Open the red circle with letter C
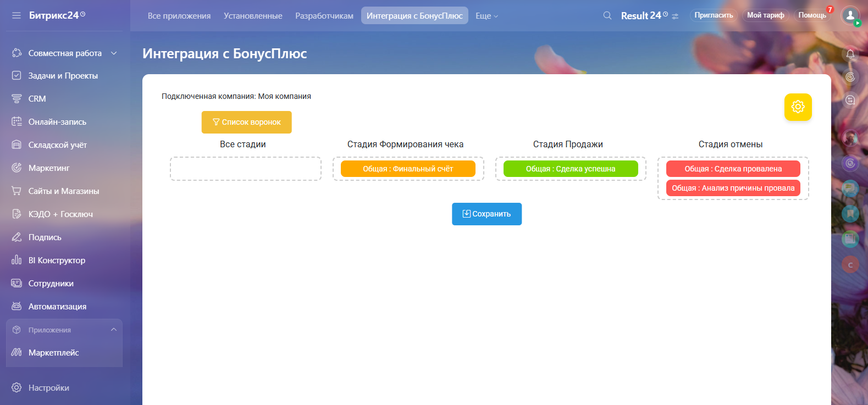The height and width of the screenshot is (405, 868). click(x=850, y=265)
